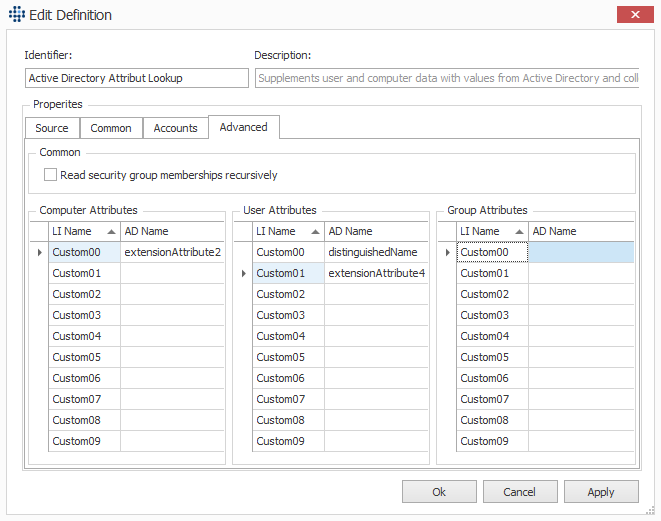Select Custom07 in Group Attributes
This screenshot has height=521, width=661.
pyautogui.click(x=492, y=399)
